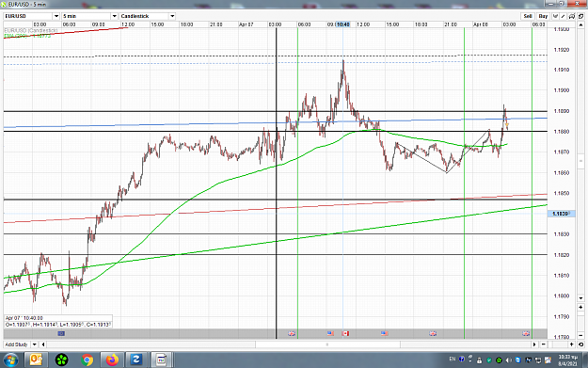588x368 pixels.
Task: Click the Apr 07 date label on time axis
Action: (246, 24)
